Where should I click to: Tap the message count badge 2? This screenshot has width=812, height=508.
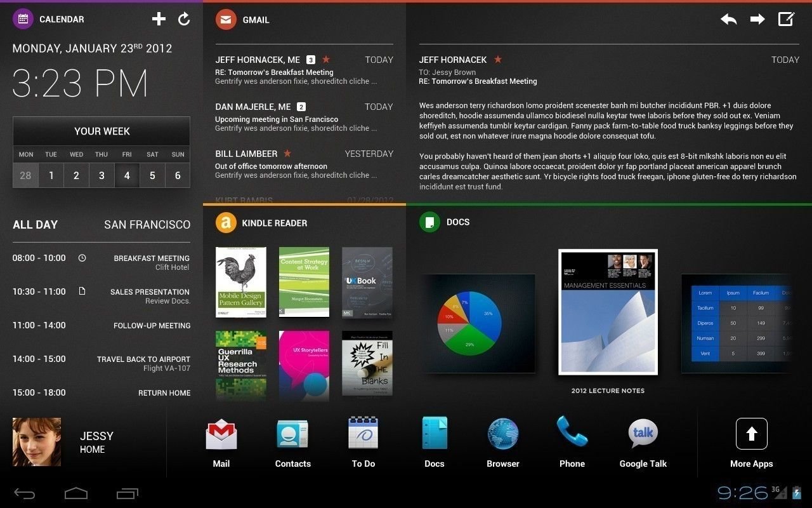click(x=301, y=107)
